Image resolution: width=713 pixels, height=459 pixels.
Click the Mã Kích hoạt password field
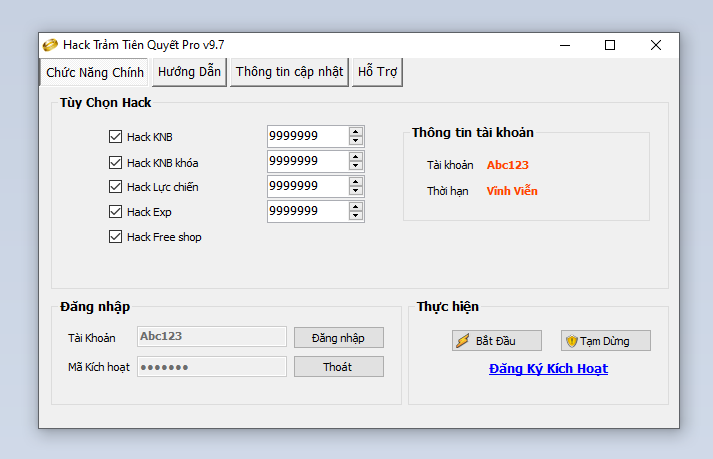pos(211,367)
